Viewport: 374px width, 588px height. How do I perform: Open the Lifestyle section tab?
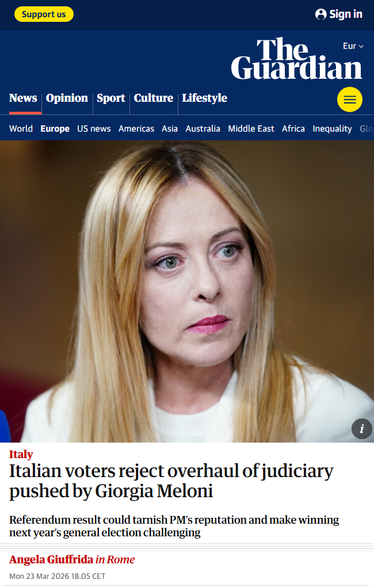(205, 98)
